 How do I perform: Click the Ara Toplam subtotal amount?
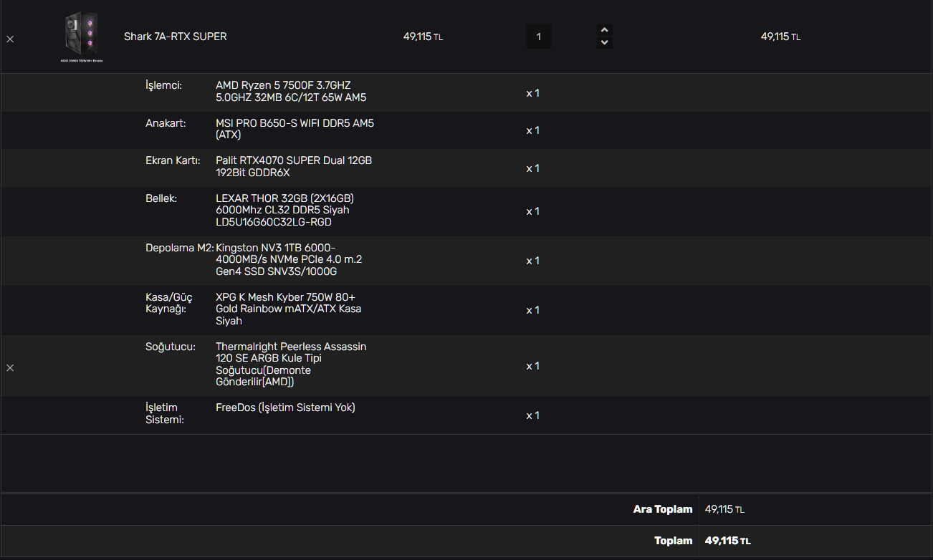(724, 509)
